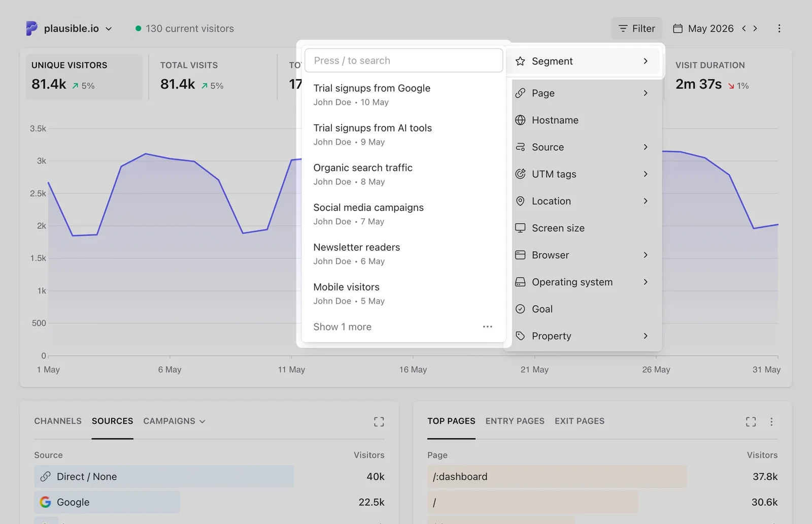Switch to the Entry Pages tab
The height and width of the screenshot is (524, 812).
[515, 421]
